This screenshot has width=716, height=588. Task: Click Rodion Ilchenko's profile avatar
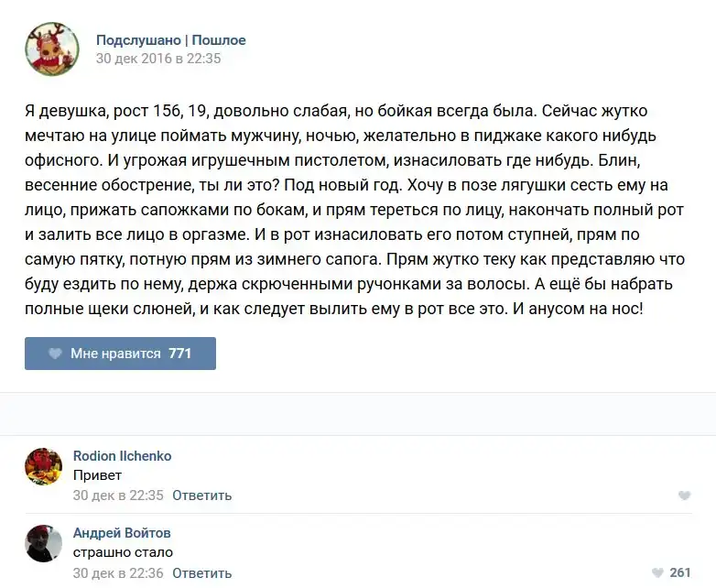click(x=43, y=466)
